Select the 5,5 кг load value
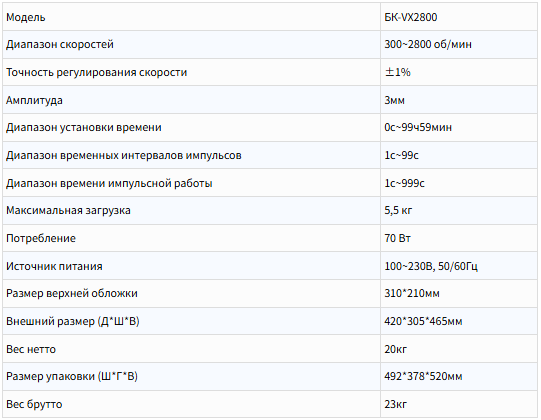The image size is (541, 420). 398,211
